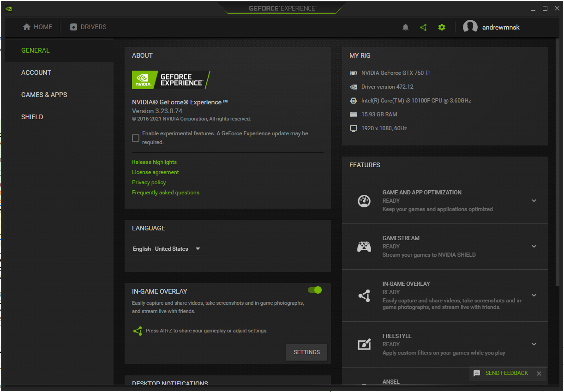This screenshot has height=392, width=564.
Task: Turn off the In-Game Overlay toggle
Action: [315, 290]
